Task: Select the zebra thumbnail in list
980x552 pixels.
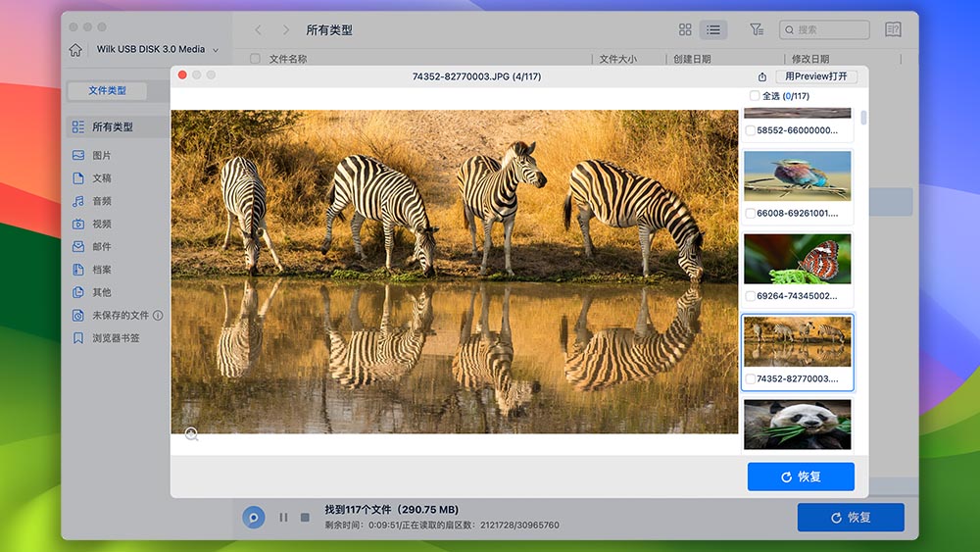Action: [x=798, y=341]
